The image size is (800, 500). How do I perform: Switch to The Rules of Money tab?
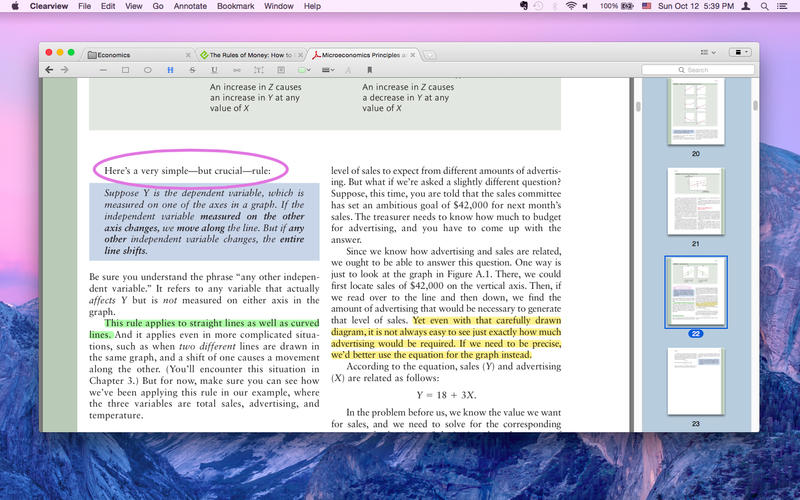[x=251, y=55]
